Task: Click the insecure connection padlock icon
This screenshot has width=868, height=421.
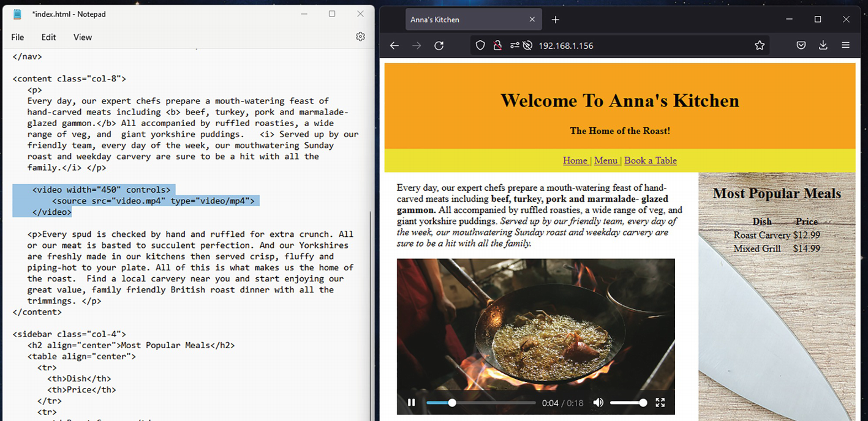Action: (x=497, y=46)
